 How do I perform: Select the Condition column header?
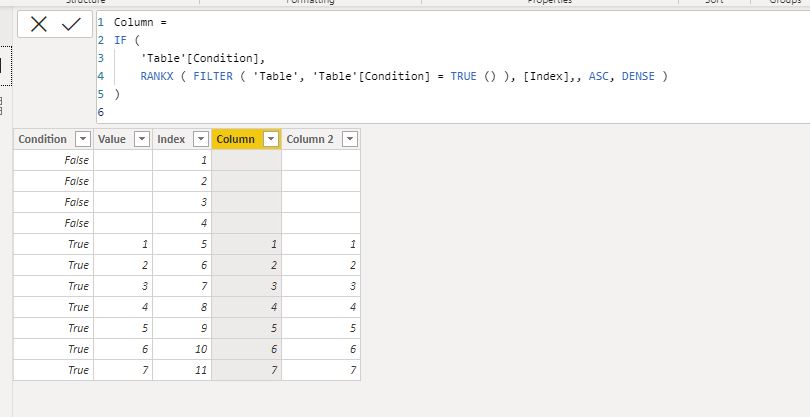pyautogui.click(x=42, y=139)
